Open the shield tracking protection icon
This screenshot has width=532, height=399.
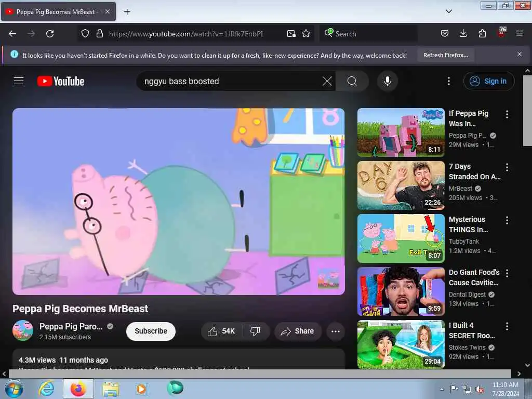[x=85, y=34]
